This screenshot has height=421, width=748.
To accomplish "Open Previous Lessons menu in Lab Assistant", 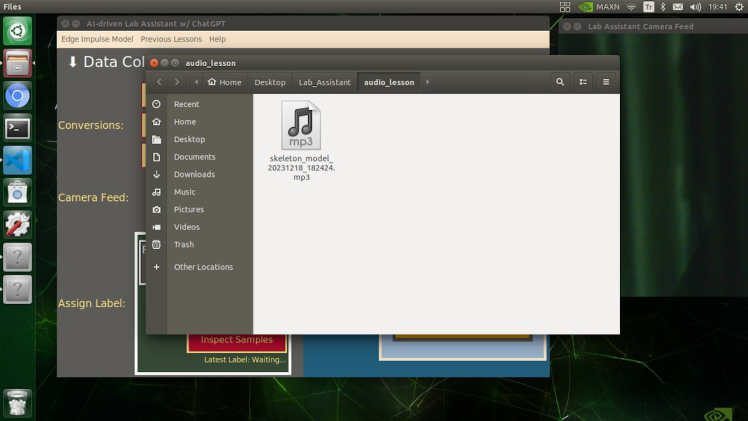I will pyautogui.click(x=171, y=39).
